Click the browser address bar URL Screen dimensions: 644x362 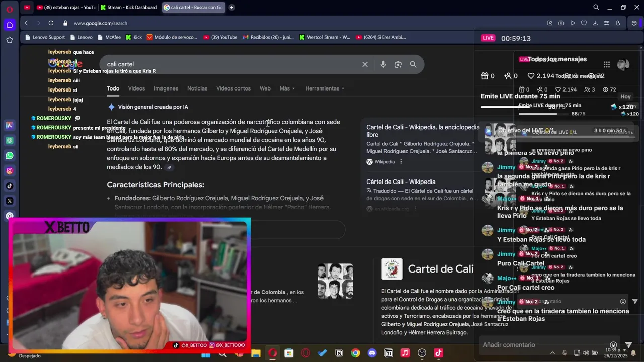(101, 23)
